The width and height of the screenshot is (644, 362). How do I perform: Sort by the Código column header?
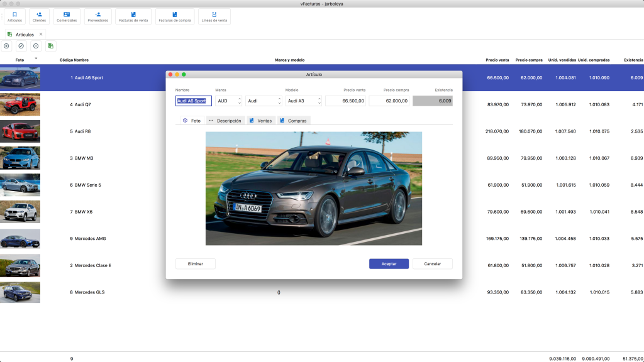pos(66,60)
